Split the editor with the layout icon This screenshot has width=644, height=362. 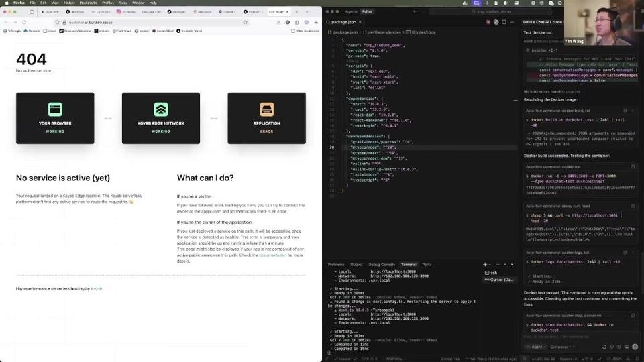tap(504, 22)
